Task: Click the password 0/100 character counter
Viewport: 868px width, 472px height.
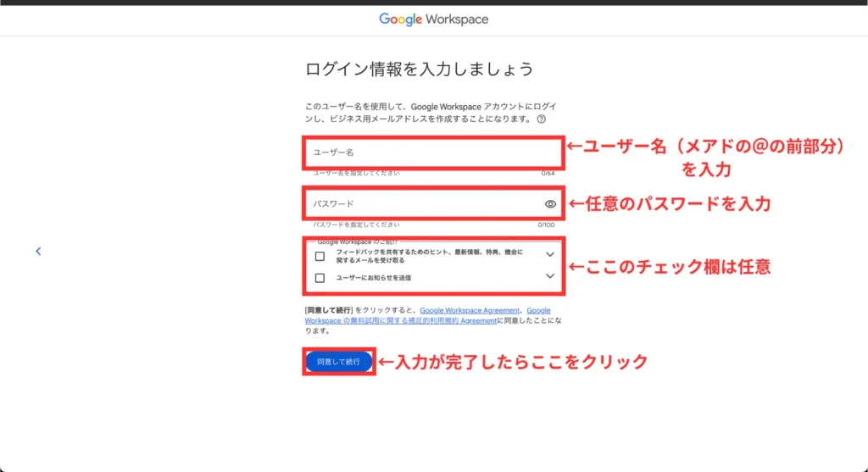Action: [546, 225]
